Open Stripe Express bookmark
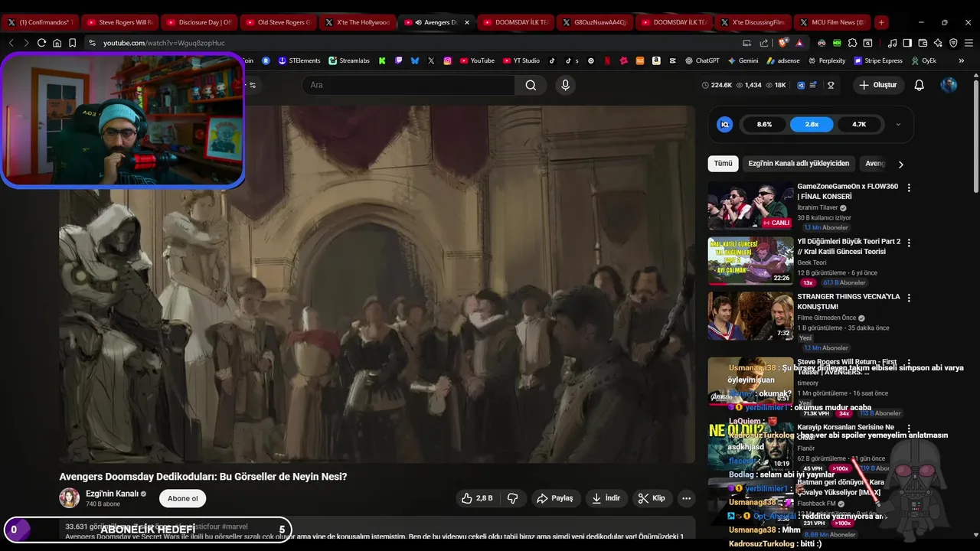The height and width of the screenshot is (551, 980). click(877, 60)
